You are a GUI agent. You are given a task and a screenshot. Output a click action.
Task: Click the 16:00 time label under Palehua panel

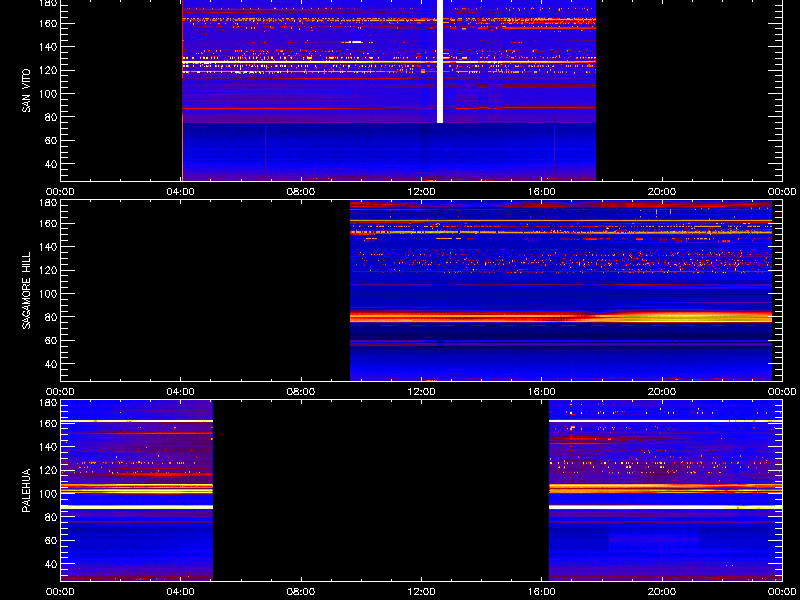point(542,592)
